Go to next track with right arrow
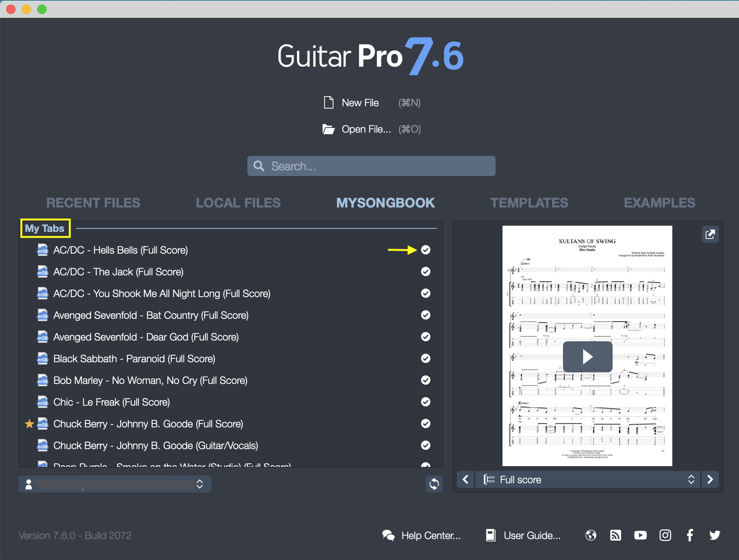This screenshot has height=560, width=739. (710, 480)
